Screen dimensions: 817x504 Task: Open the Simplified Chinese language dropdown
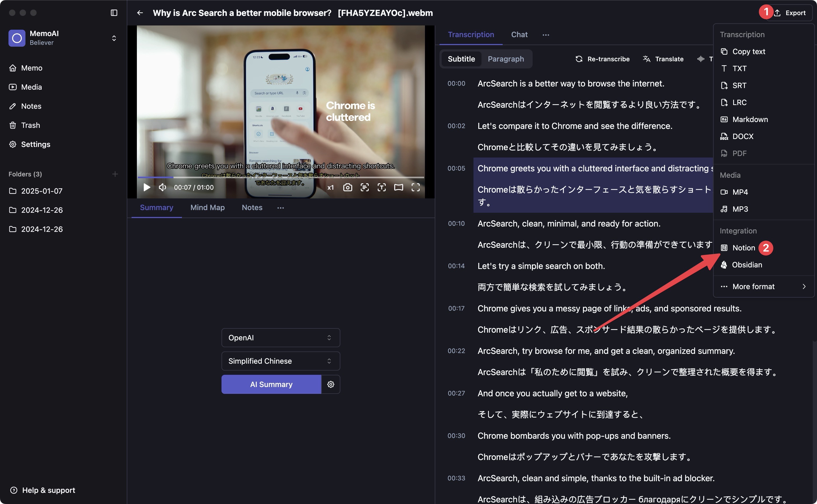281,361
